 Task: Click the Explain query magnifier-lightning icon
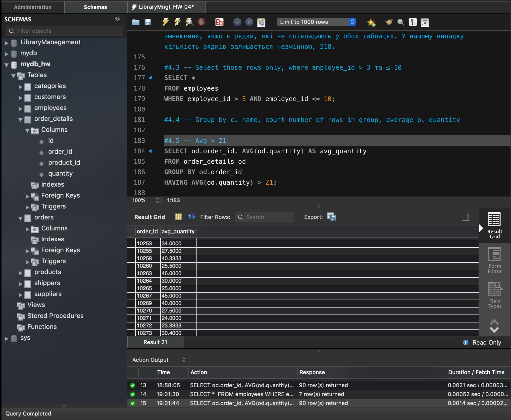[x=189, y=22]
